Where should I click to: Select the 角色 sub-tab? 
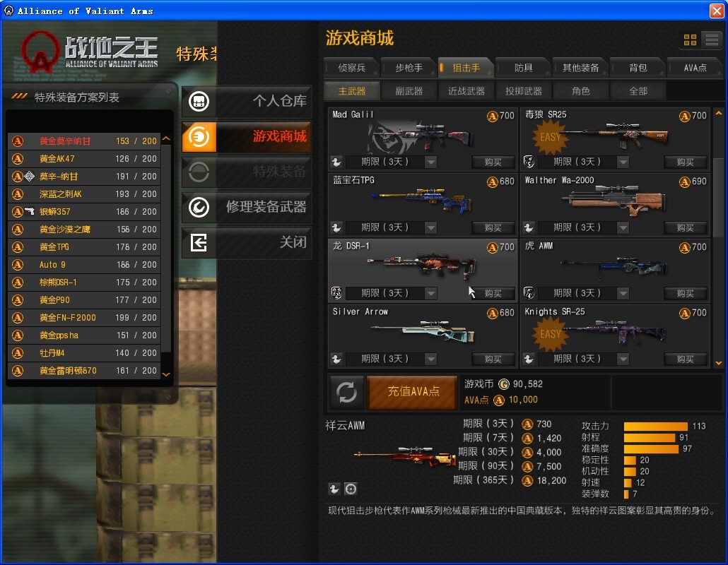(581, 91)
